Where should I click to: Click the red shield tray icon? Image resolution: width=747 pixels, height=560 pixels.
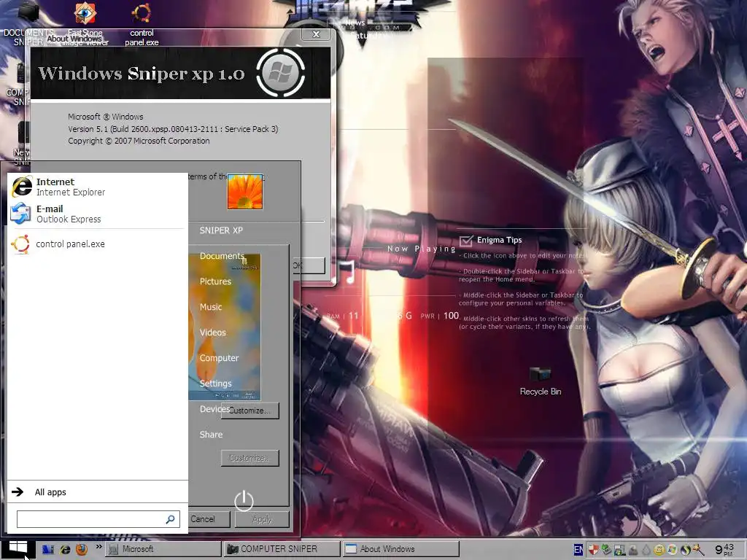pos(593,550)
